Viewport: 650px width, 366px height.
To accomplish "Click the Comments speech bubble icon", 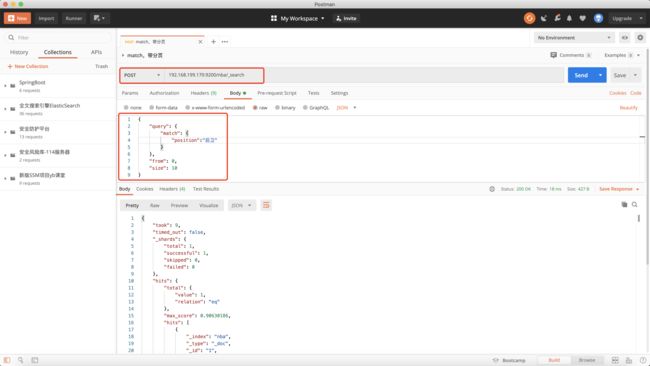I will pos(553,55).
